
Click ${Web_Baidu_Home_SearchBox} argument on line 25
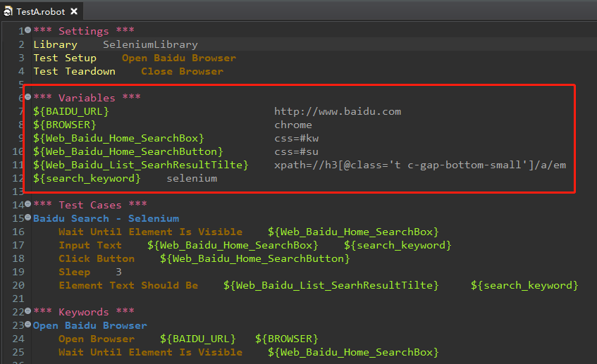[353, 352]
